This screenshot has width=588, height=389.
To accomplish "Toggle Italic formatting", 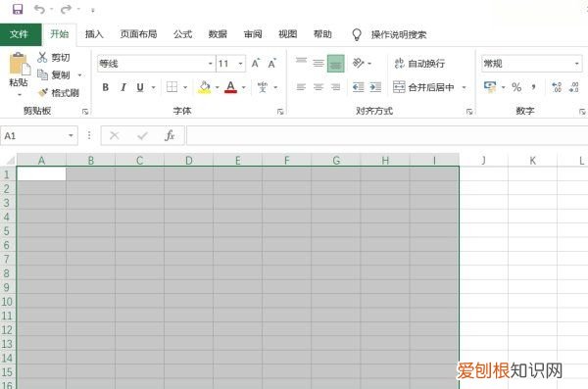I will 123,87.
